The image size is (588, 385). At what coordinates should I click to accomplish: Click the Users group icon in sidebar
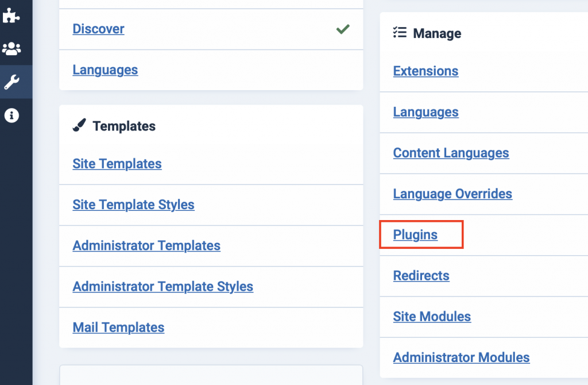pyautogui.click(x=11, y=49)
